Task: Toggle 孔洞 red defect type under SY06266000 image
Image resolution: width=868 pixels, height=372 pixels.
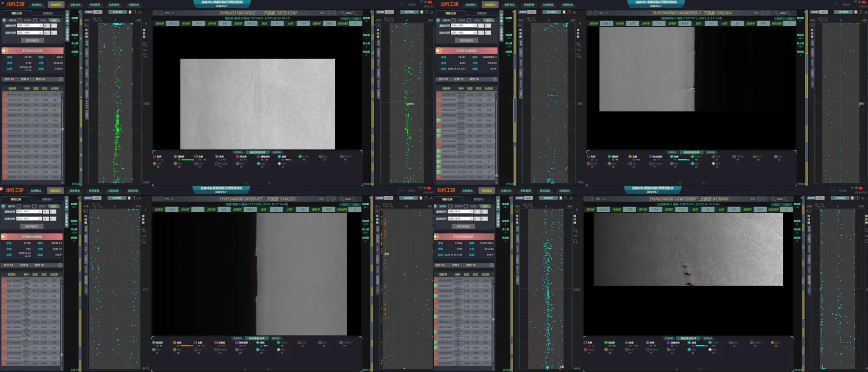Action: coord(586,342)
